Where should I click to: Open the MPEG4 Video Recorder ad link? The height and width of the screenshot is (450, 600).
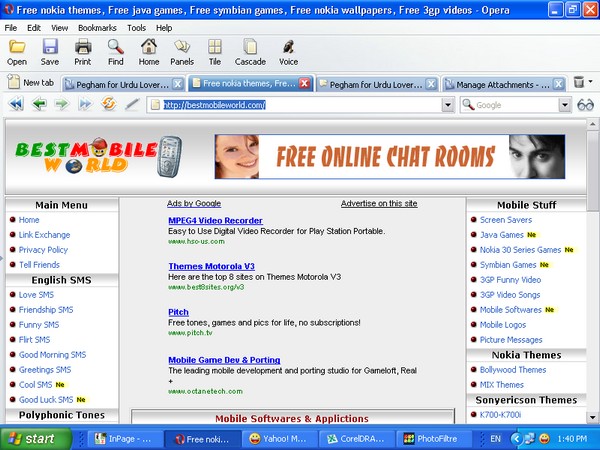215,220
